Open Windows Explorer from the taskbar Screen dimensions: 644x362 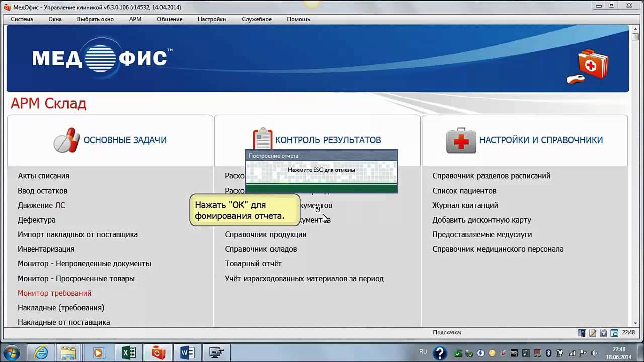click(69, 353)
